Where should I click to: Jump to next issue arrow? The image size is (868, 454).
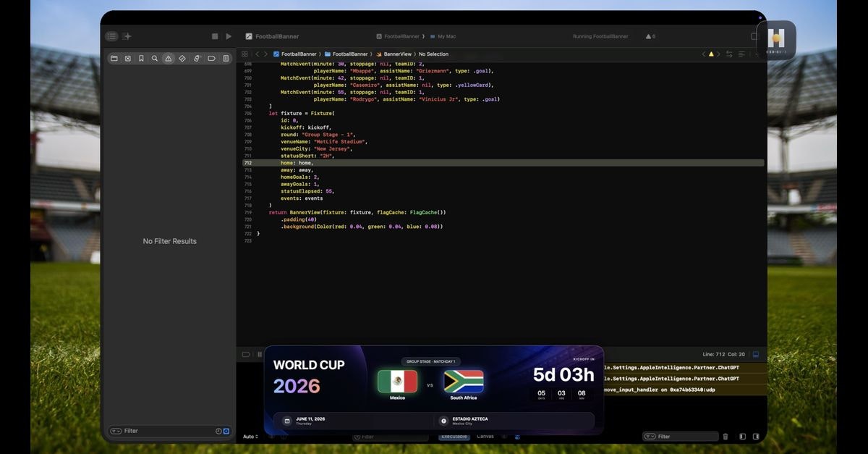tap(718, 54)
